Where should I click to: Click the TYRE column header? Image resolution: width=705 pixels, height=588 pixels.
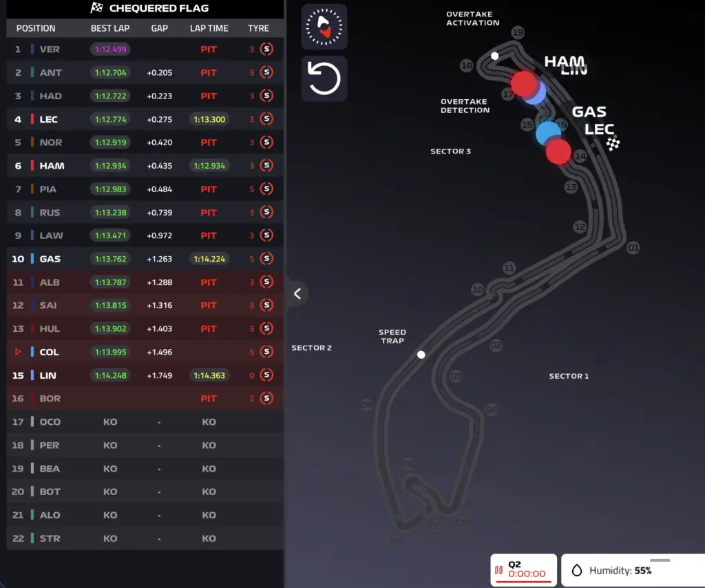(259, 28)
